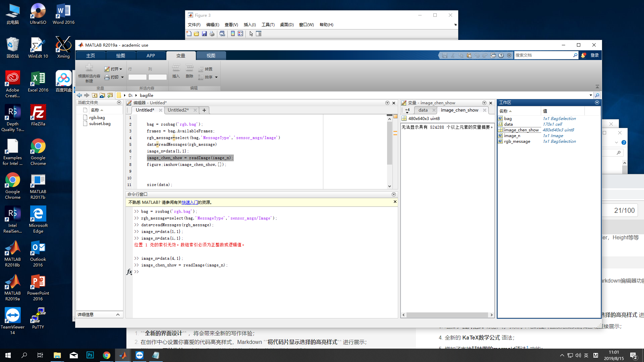Click the 登录 sign-in button
The width and height of the screenshot is (644, 362).
(594, 55)
